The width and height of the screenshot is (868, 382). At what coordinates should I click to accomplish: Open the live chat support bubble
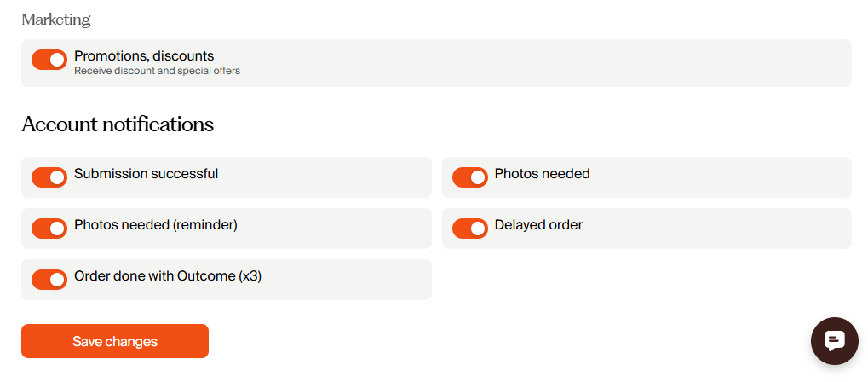(x=834, y=341)
